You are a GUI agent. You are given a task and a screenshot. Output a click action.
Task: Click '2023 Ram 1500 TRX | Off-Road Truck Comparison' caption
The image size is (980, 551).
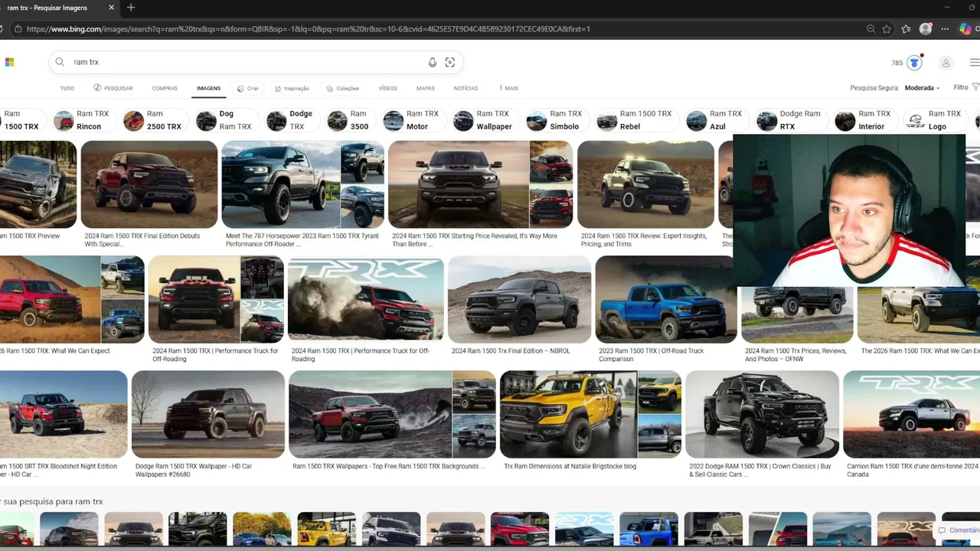pos(652,355)
